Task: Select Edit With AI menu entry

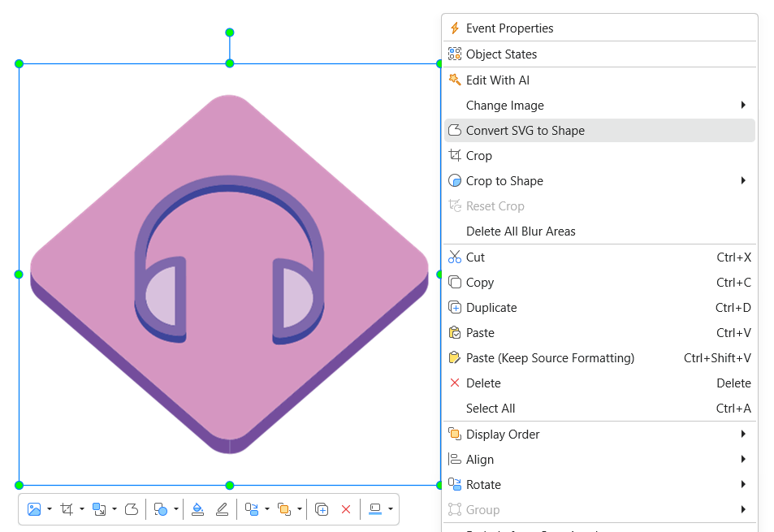Action: [x=599, y=80]
